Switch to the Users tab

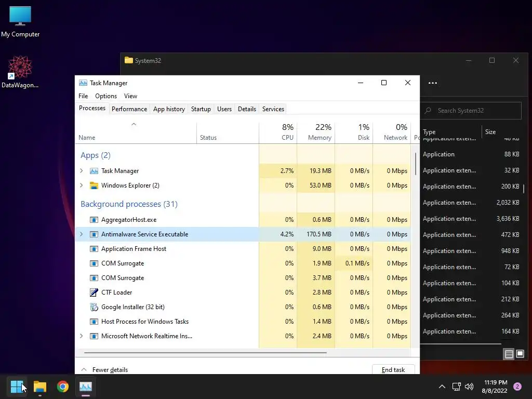pyautogui.click(x=224, y=109)
